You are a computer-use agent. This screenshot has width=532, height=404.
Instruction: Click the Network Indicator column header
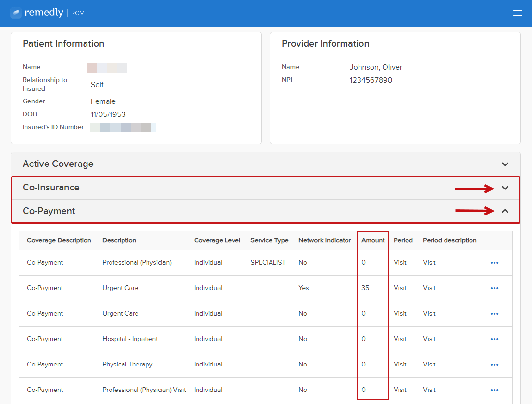[x=325, y=240]
